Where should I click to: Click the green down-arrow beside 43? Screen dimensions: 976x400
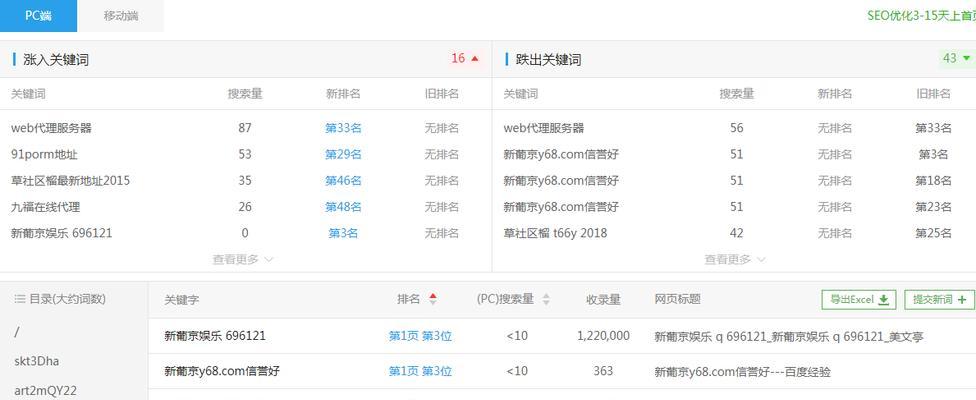(x=967, y=58)
